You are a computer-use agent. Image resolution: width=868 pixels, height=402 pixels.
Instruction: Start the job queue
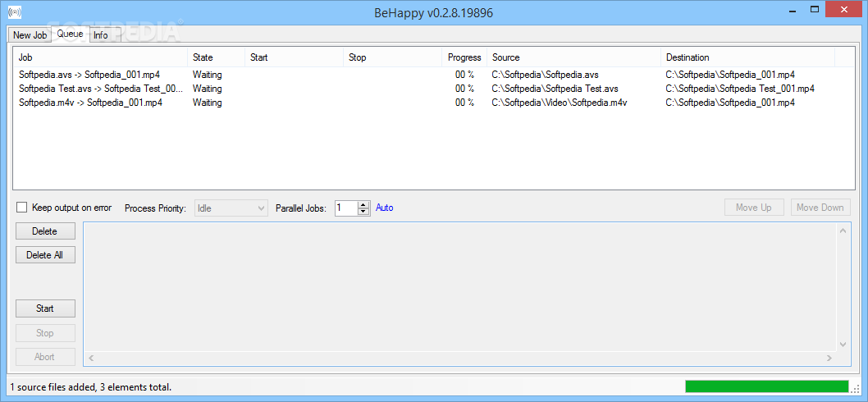pyautogui.click(x=45, y=308)
